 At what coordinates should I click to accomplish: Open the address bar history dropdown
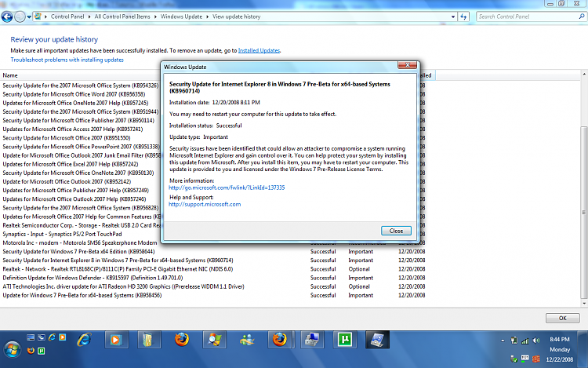(x=453, y=17)
